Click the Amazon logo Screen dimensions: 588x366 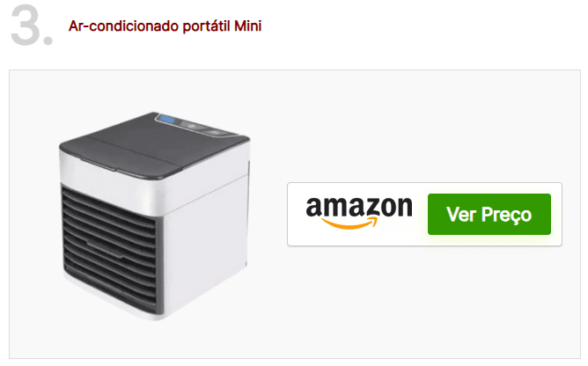(359, 213)
